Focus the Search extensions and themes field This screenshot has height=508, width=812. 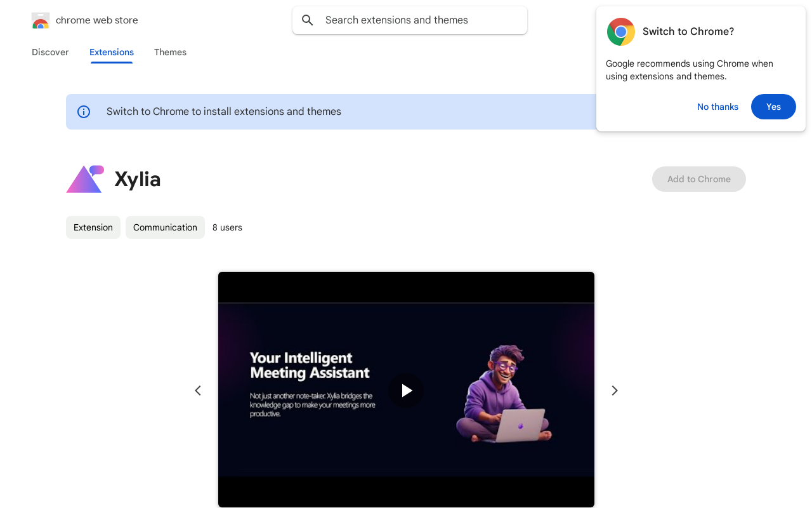(x=419, y=20)
